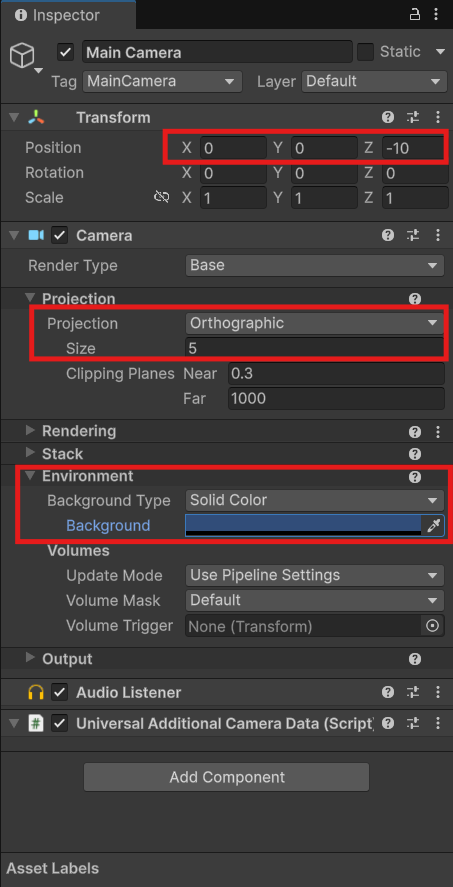
Task: Click the GameObject cube icon
Action: pyautogui.click(x=23, y=56)
